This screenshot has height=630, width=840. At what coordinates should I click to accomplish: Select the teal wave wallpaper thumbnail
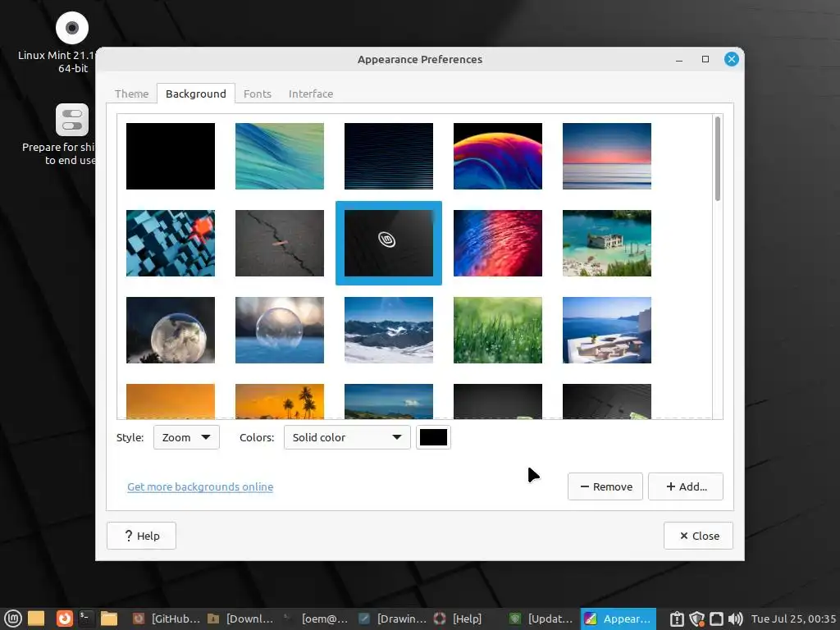pos(280,156)
